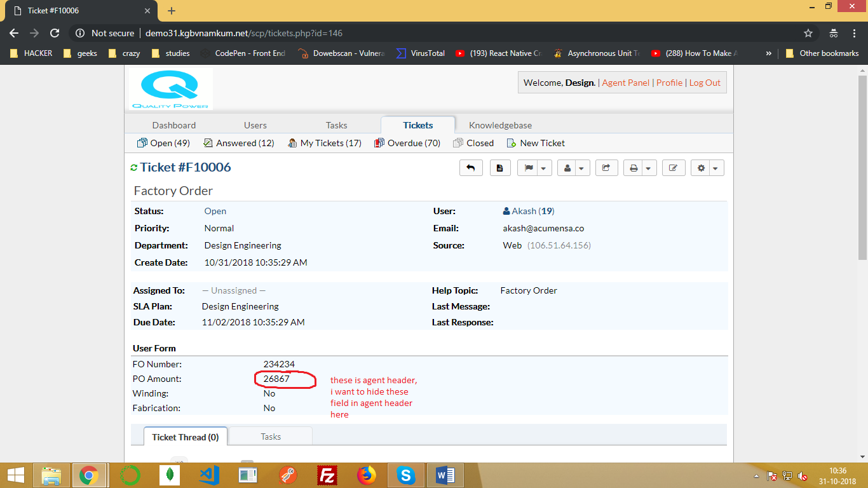This screenshot has width=868, height=488.
Task: Open the Overdue tickets queue icon
Action: 379,143
